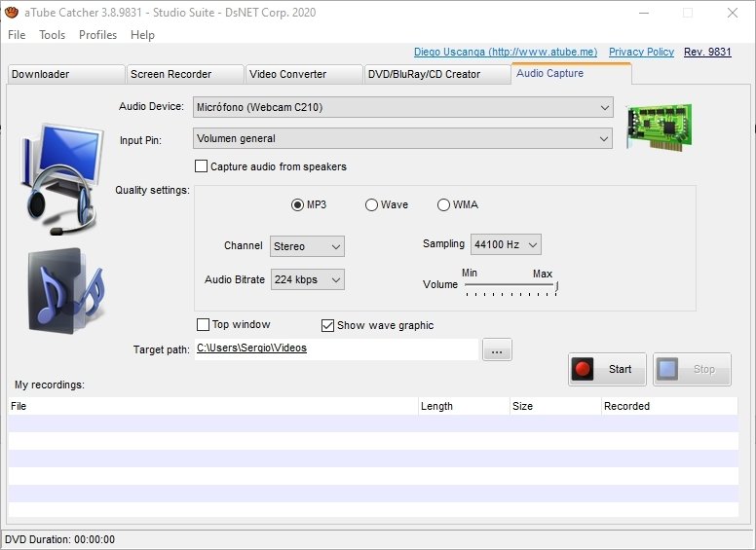Open the Channel Stereo dropdown
This screenshot has height=550, width=756.
307,246
